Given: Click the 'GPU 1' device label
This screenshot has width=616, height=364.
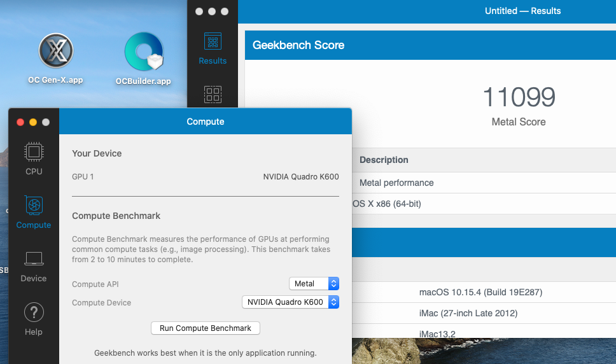Looking at the screenshot, I should (x=83, y=177).
